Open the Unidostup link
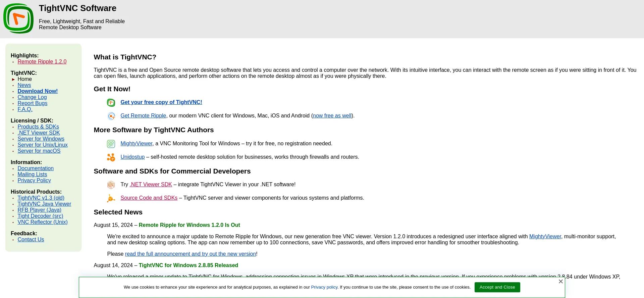Image resolution: width=644 pixels, height=298 pixels. [x=132, y=157]
